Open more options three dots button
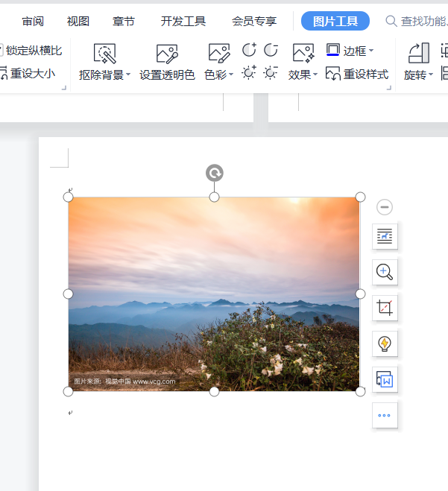The image size is (448, 491). [385, 416]
